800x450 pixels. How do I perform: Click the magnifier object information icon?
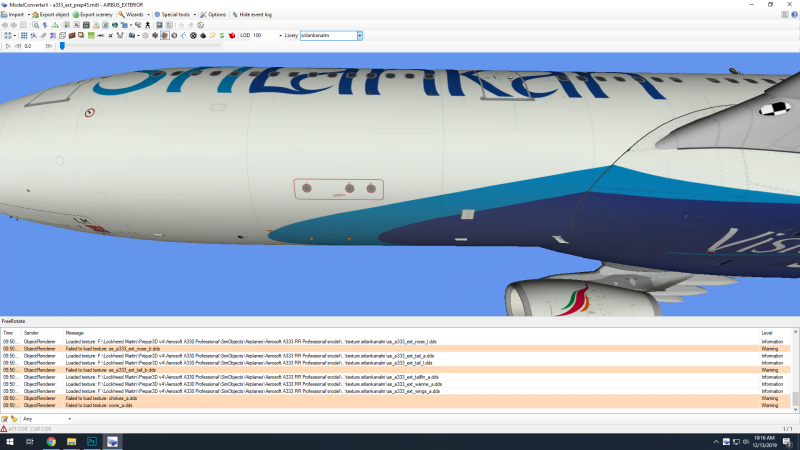(36, 25)
